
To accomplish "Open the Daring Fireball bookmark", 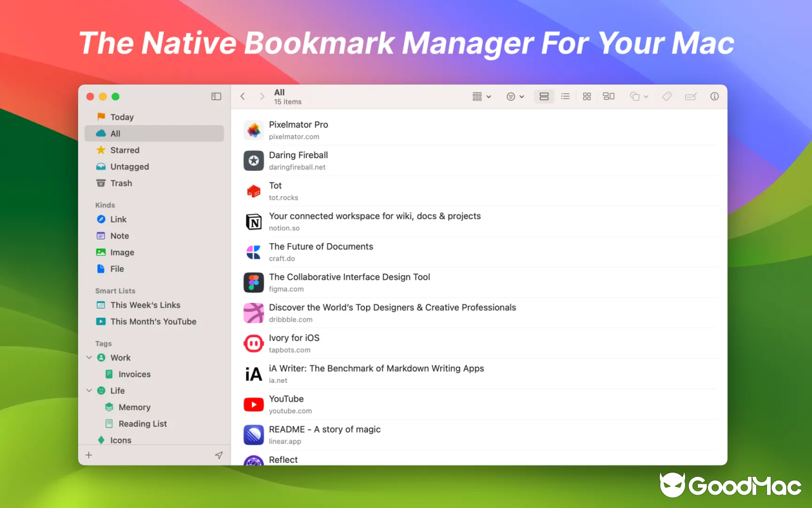I will pyautogui.click(x=298, y=160).
